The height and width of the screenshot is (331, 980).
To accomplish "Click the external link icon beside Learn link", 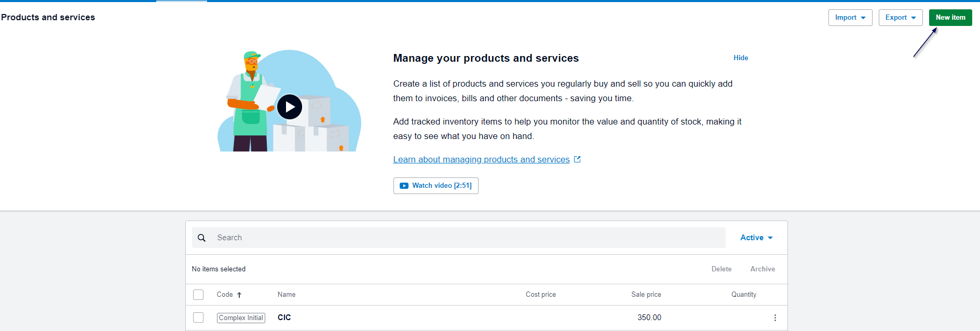I will click(x=577, y=159).
